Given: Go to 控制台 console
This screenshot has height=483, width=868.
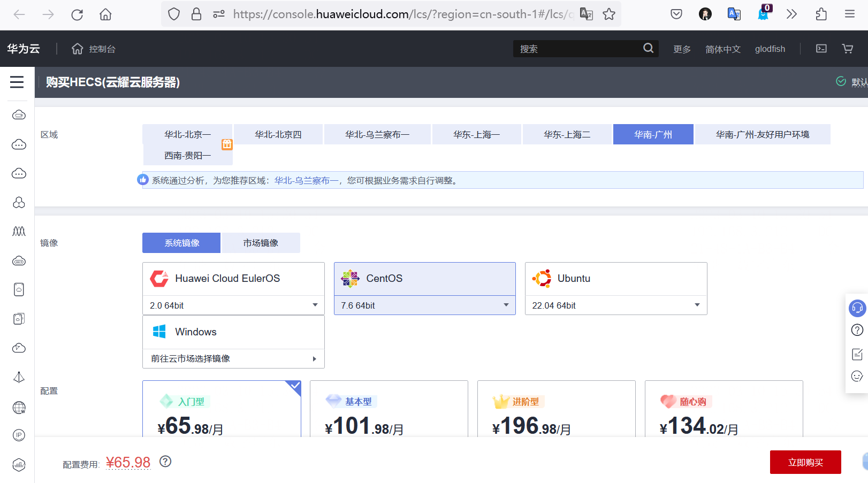Looking at the screenshot, I should click(102, 49).
